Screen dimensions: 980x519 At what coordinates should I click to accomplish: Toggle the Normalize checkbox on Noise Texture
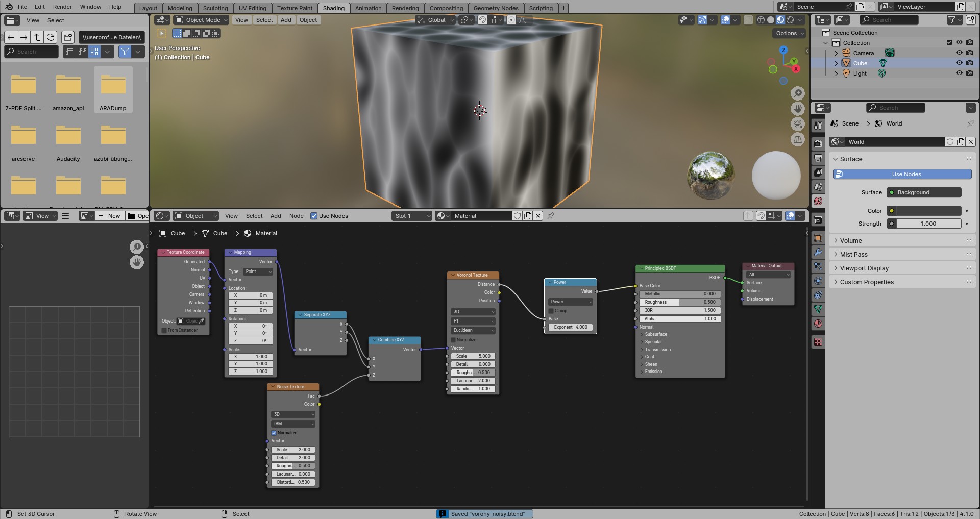274,433
